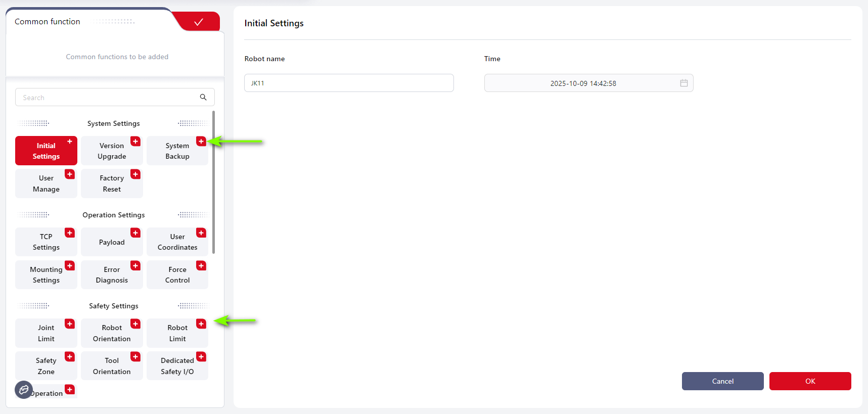868x414 pixels.
Task: Select the Safety Zone item
Action: click(x=45, y=366)
